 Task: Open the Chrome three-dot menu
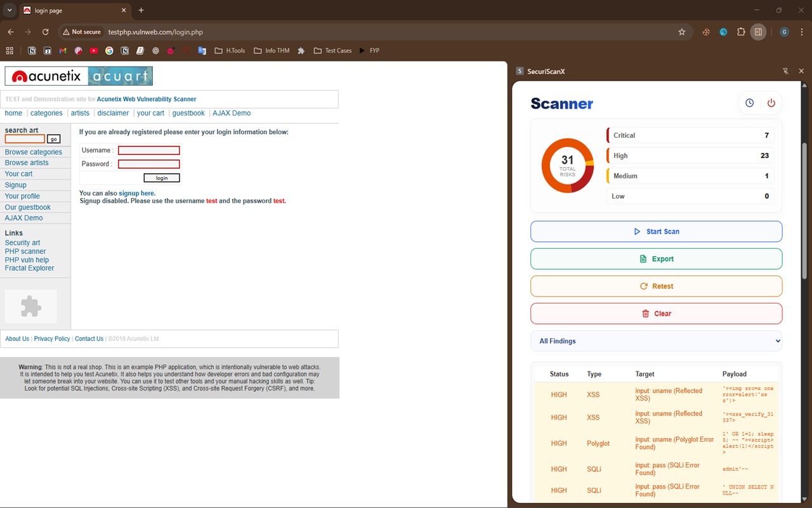(x=802, y=32)
